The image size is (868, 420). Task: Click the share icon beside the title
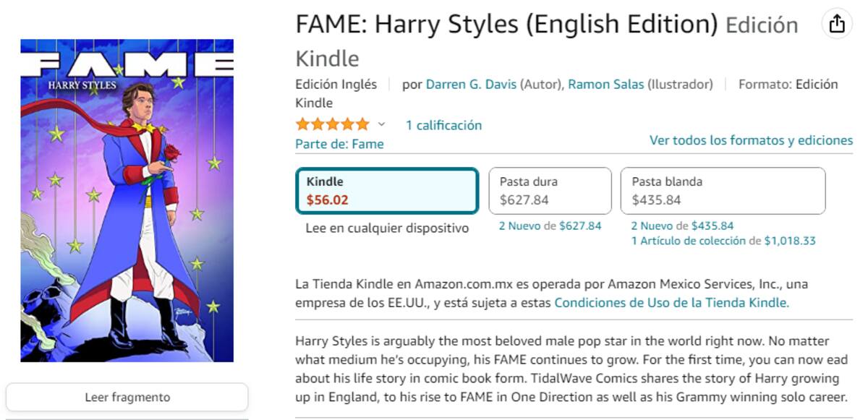tap(836, 25)
